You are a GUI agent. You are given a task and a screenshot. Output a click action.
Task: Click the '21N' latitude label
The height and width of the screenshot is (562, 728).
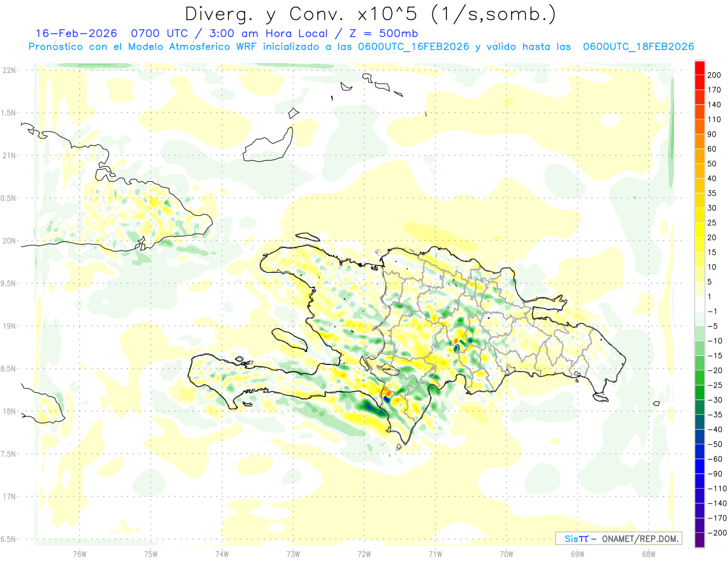(x=9, y=155)
